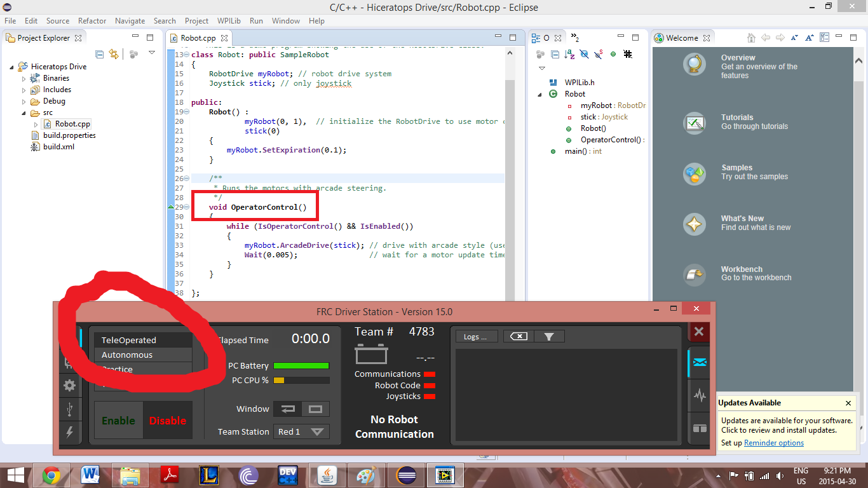The height and width of the screenshot is (488, 868).
Task: Expand Binaries folder in Project Explorer
Action: (24, 78)
